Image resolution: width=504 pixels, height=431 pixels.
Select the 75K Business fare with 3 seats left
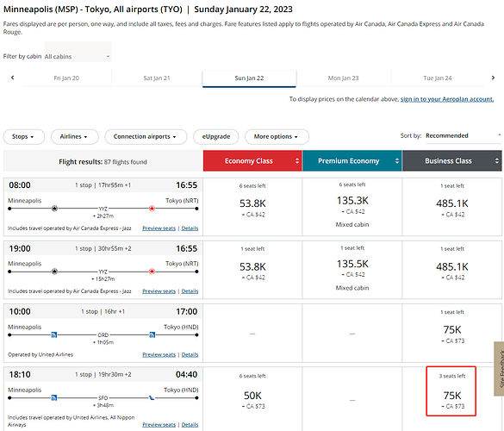pos(451,391)
